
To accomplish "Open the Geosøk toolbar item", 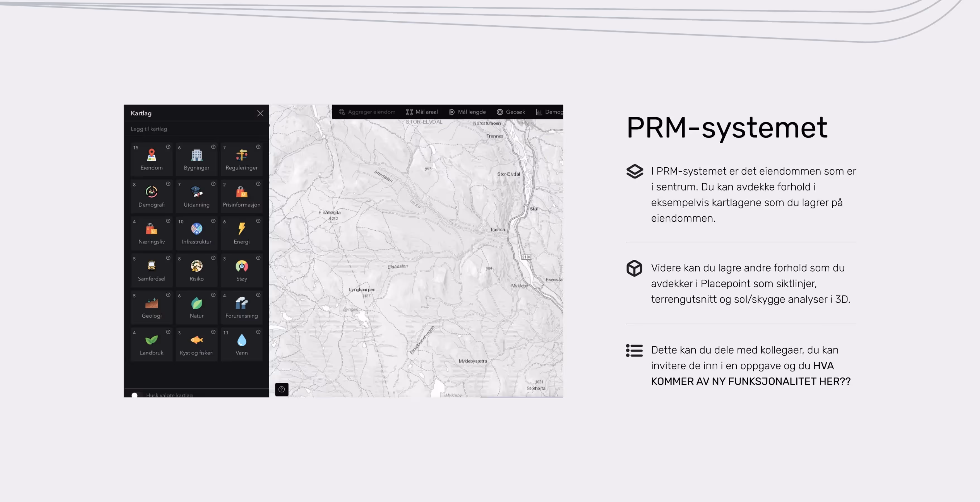I will [x=511, y=112].
